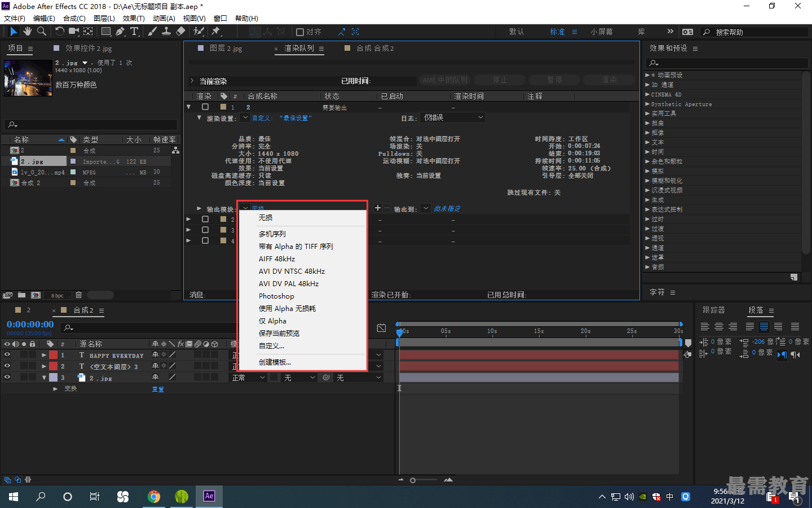Select the Clone Stamp tool
The width and height of the screenshot is (812, 508).
pyautogui.click(x=166, y=32)
